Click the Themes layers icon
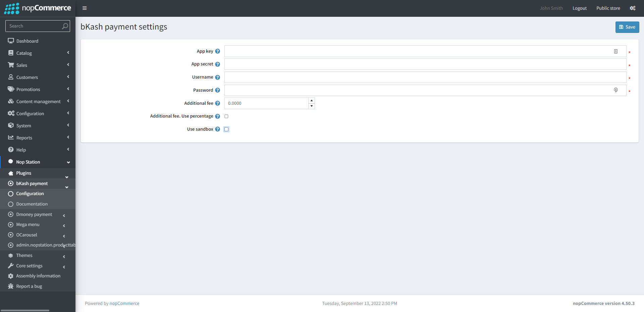The width and height of the screenshot is (644, 312). tap(11, 255)
